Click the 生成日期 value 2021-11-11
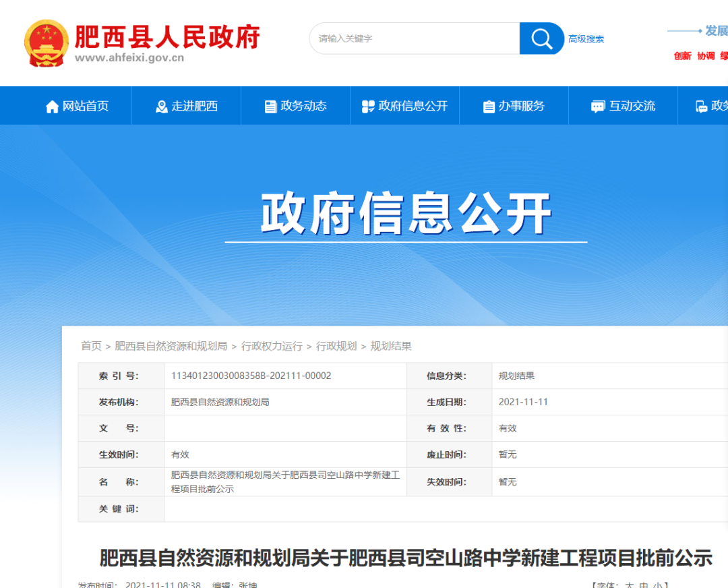728x588 pixels. pyautogui.click(x=523, y=402)
